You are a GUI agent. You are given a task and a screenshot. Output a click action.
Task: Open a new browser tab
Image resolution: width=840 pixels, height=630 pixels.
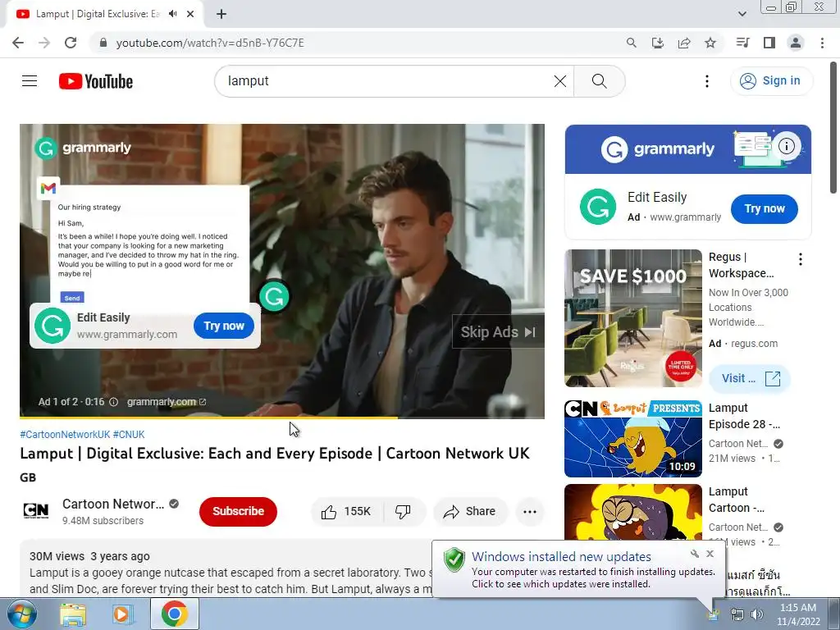pos(221,14)
